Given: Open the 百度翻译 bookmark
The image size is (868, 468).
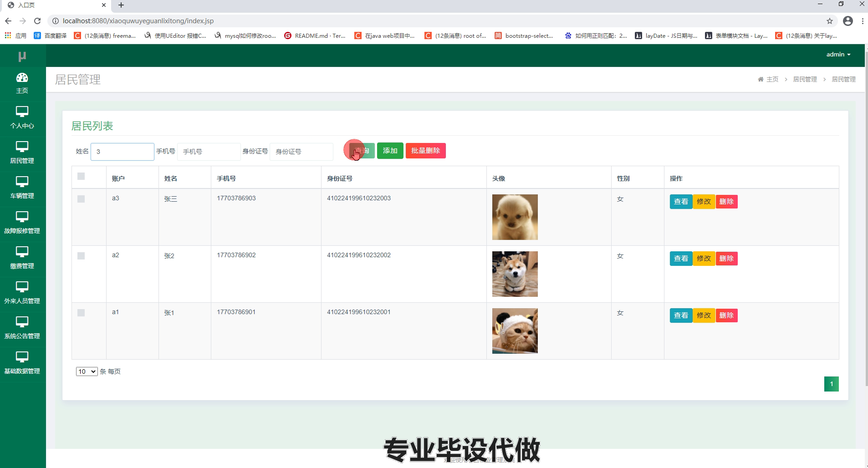Looking at the screenshot, I should click(x=50, y=36).
